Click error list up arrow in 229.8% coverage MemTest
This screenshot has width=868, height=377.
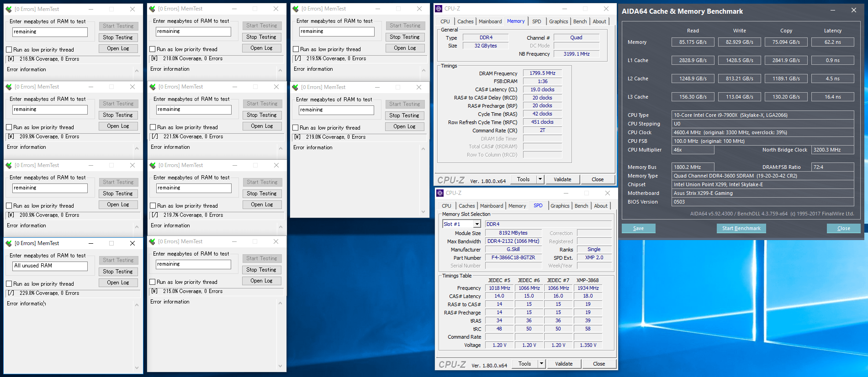(x=137, y=305)
